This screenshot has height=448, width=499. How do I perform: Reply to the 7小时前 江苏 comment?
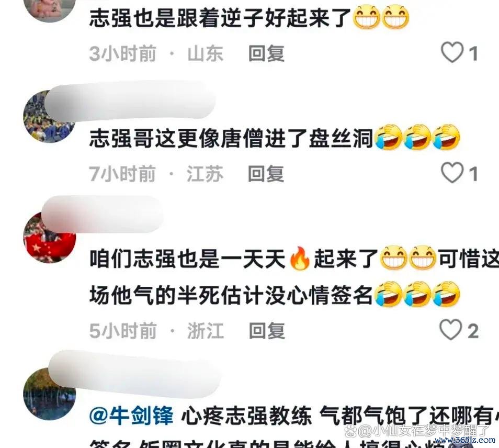click(x=266, y=174)
